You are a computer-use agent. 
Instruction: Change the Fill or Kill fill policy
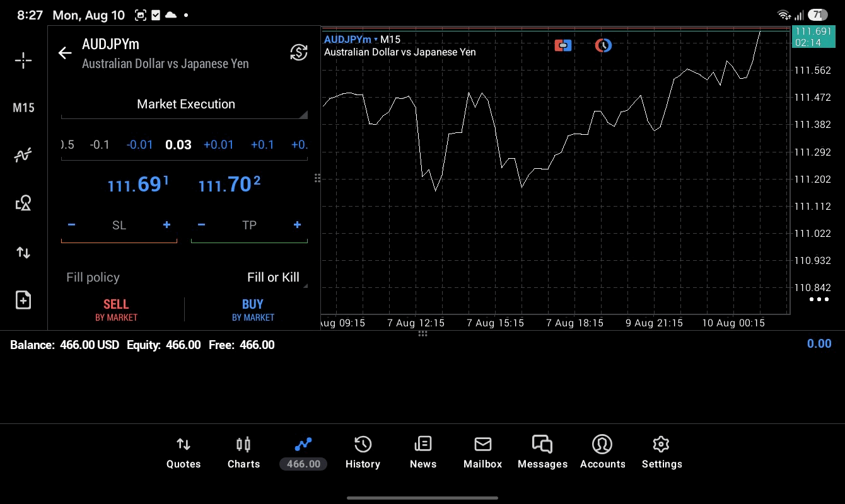(273, 277)
